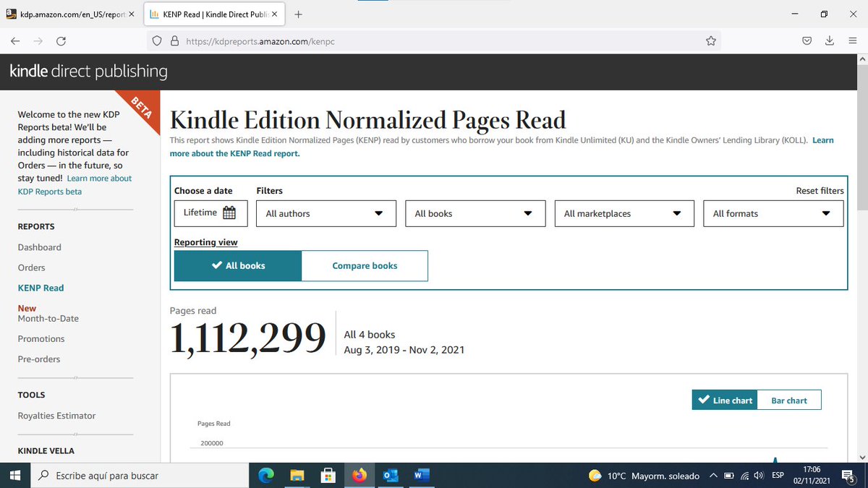Open Windows Start menu
868x488 pixels.
tap(14, 476)
